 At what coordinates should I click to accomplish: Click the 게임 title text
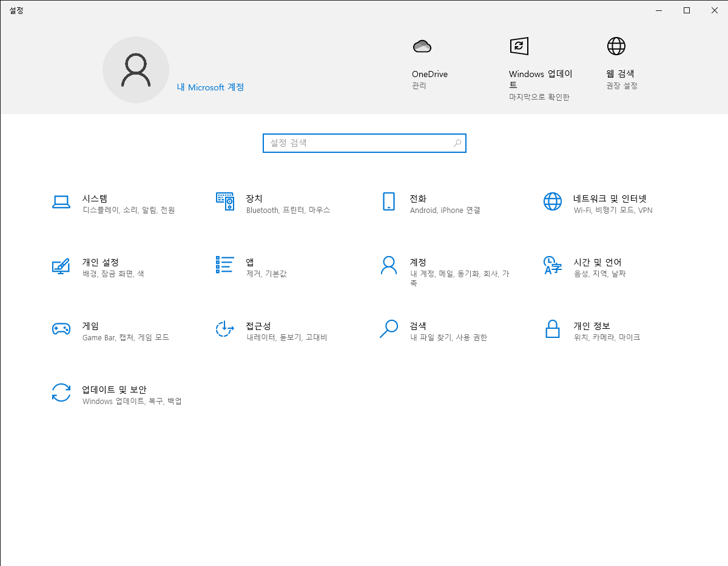tap(90, 326)
